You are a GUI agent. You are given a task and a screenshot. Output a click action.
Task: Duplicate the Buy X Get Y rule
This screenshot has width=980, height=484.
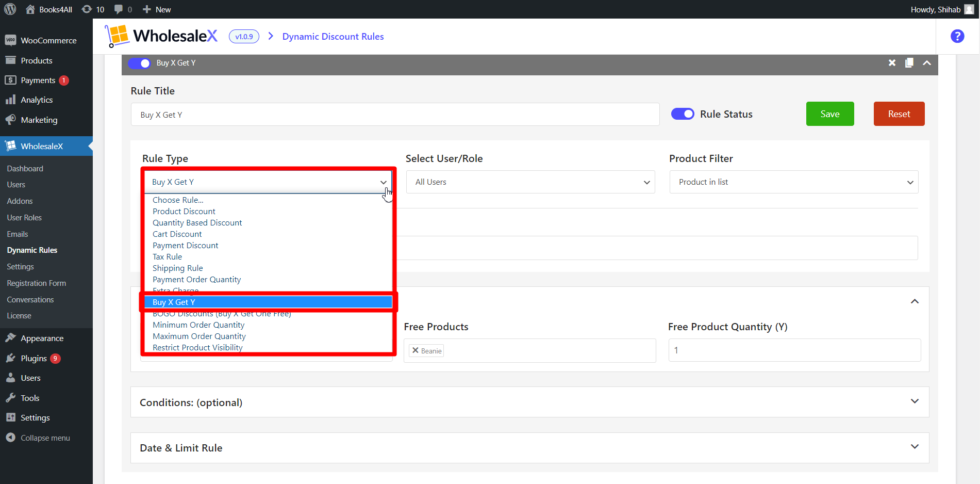[909, 63]
